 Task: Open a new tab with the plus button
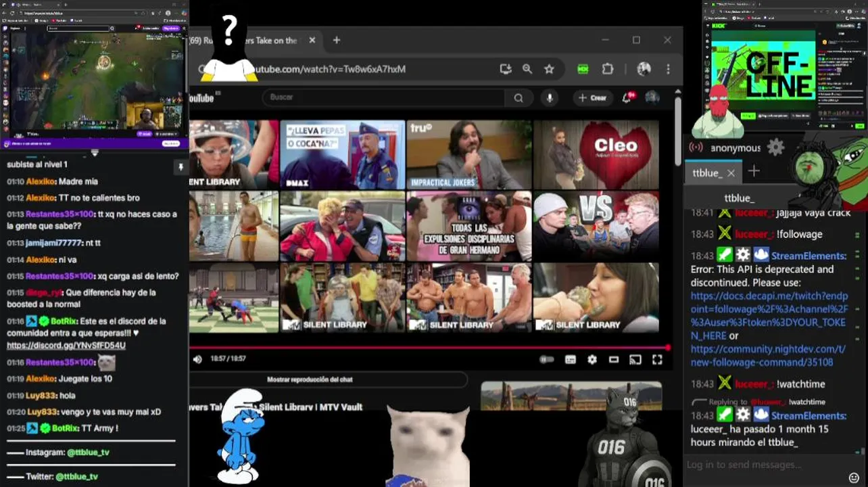(336, 41)
